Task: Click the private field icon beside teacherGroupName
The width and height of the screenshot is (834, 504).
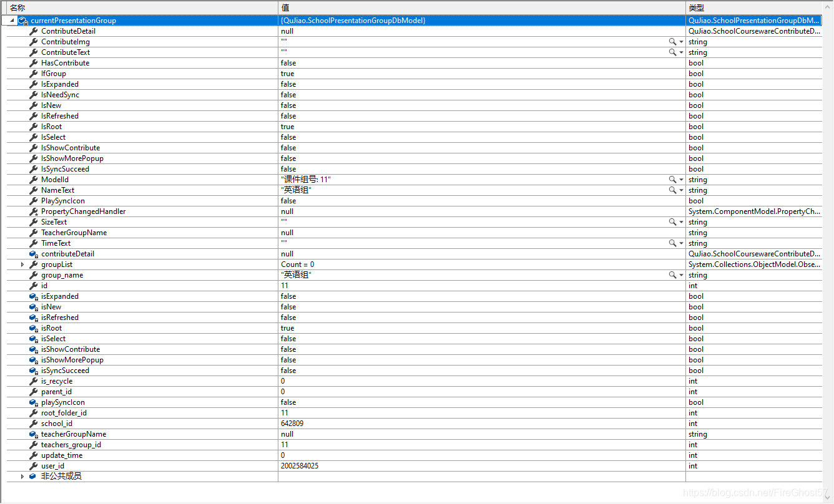Action: click(34, 434)
